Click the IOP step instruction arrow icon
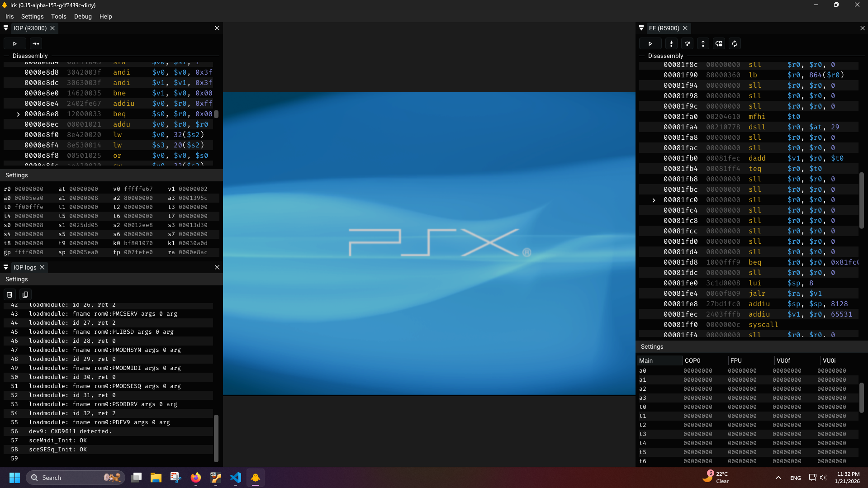The width and height of the screenshot is (868, 488). 36,44
